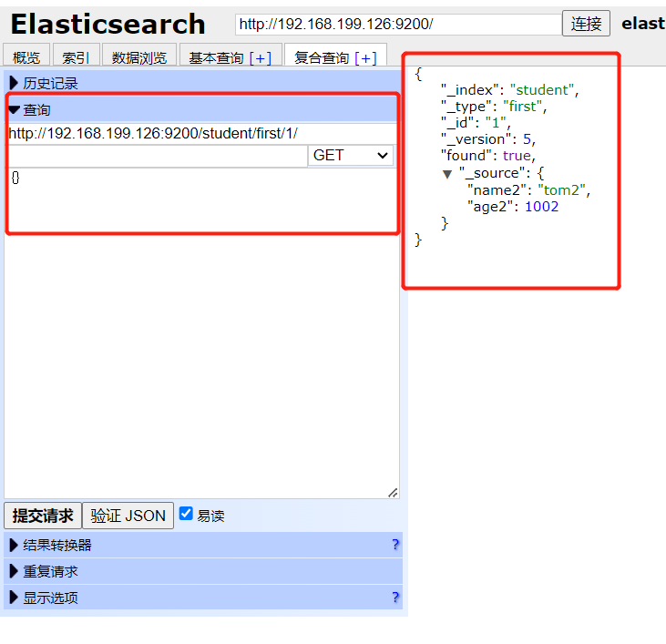Click the "_id" value "1"
The height and width of the screenshot is (644, 666).
(x=496, y=123)
